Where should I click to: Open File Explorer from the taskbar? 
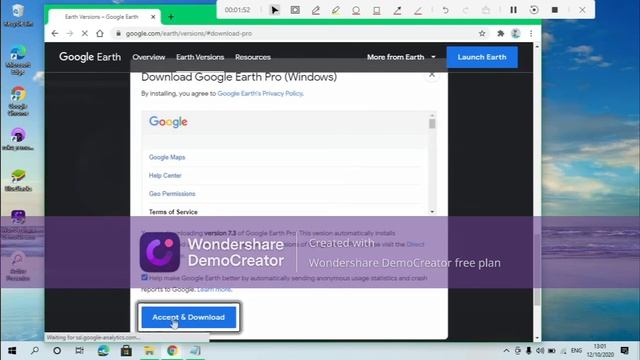click(149, 351)
